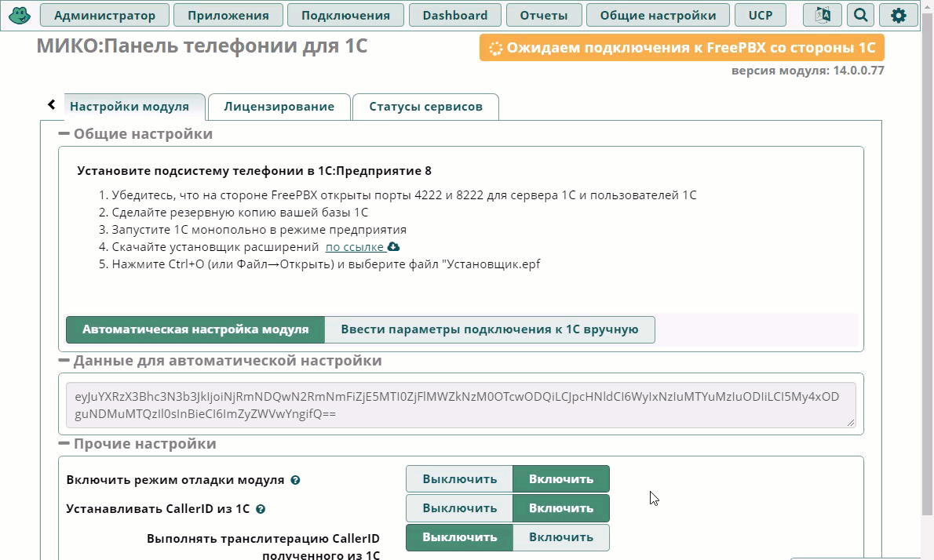
Task: Open the extension installer via 'по ссылке' link
Action: [356, 245]
